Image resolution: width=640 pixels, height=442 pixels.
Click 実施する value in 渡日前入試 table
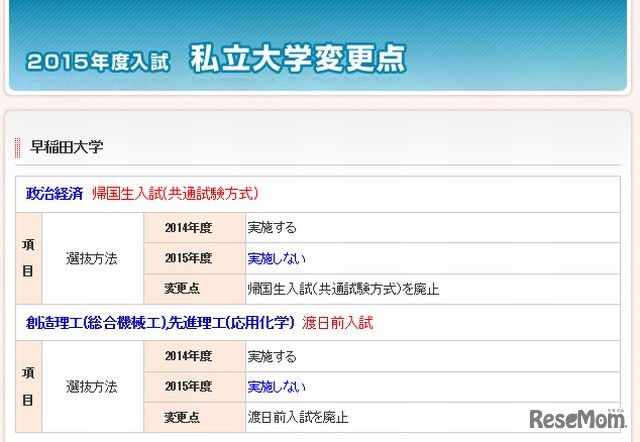[x=272, y=356]
